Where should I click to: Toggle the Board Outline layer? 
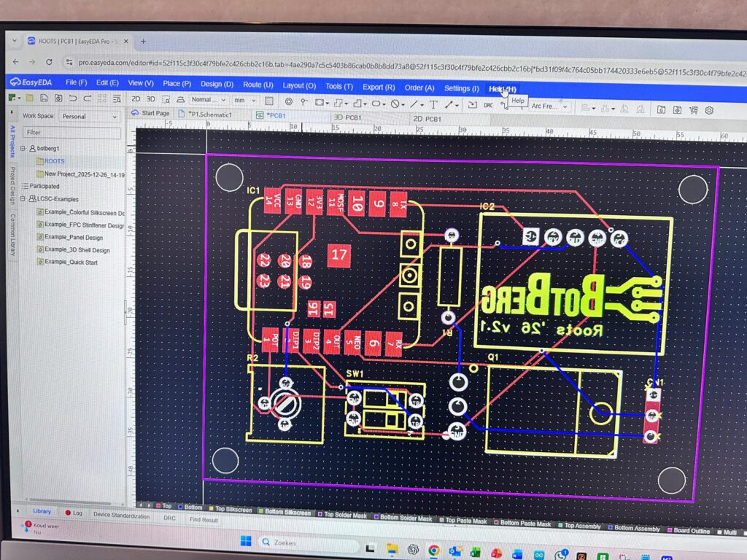click(689, 531)
